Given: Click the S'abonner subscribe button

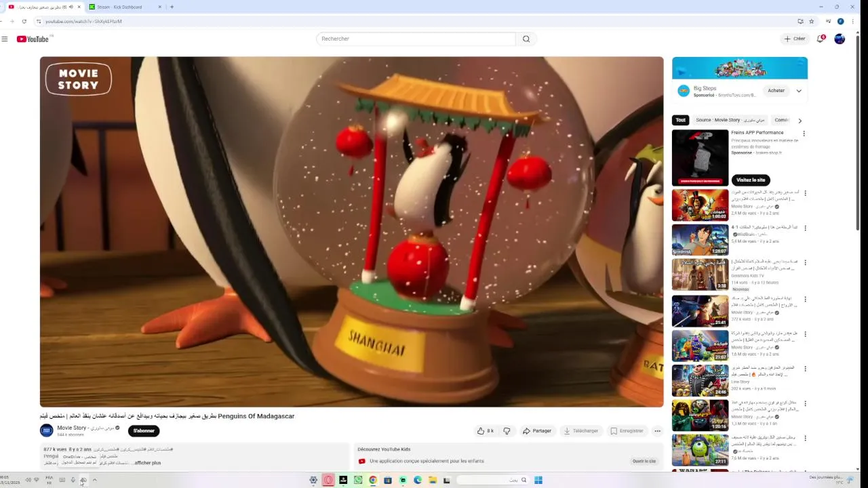Looking at the screenshot, I should point(144,431).
